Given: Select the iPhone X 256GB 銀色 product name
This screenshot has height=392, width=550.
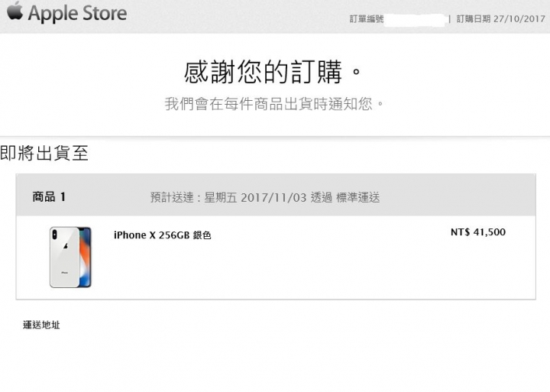Looking at the screenshot, I should click(x=163, y=235).
